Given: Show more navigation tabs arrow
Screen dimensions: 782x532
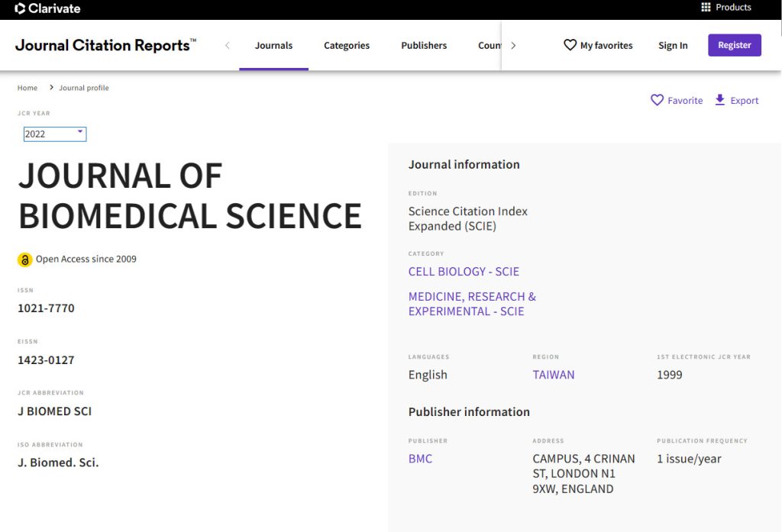Looking at the screenshot, I should coord(513,45).
